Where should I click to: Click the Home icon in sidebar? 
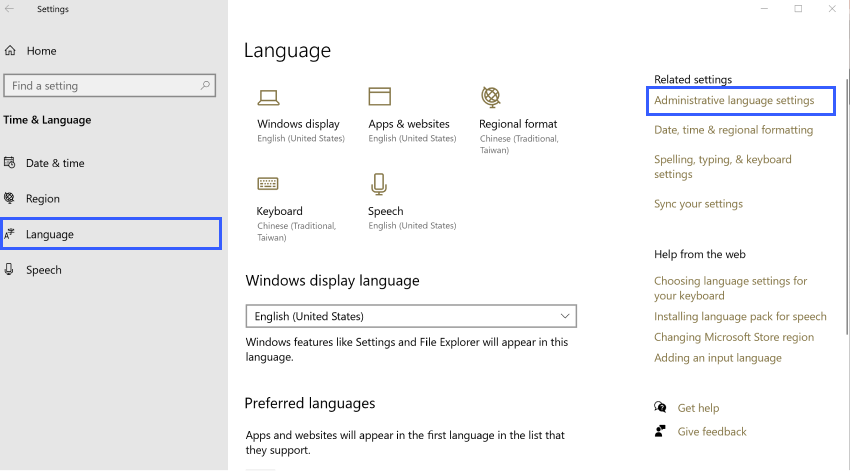pos(10,51)
